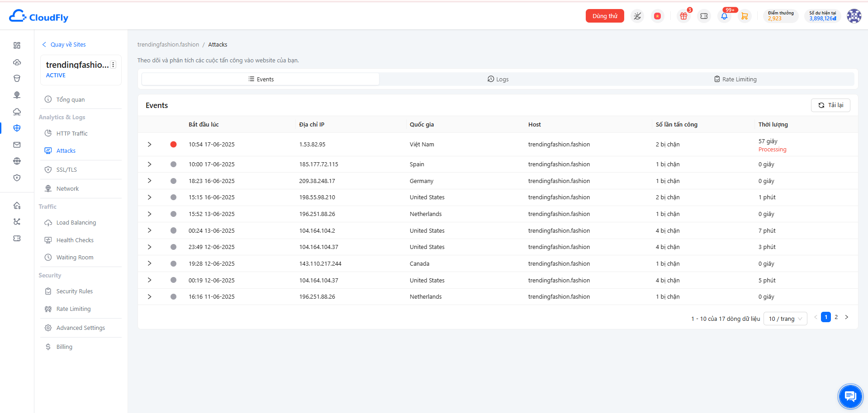Open three-dot menu beside site name

click(113, 65)
